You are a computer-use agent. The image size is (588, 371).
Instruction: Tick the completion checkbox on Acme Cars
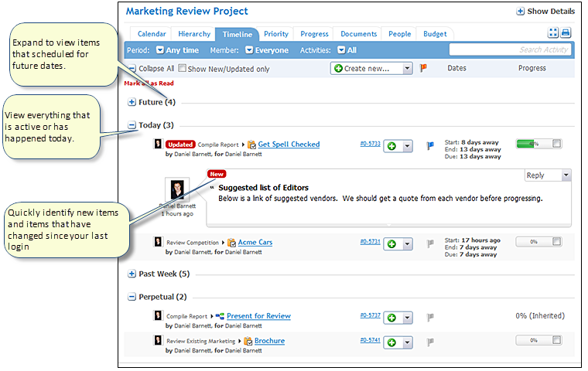tap(557, 242)
